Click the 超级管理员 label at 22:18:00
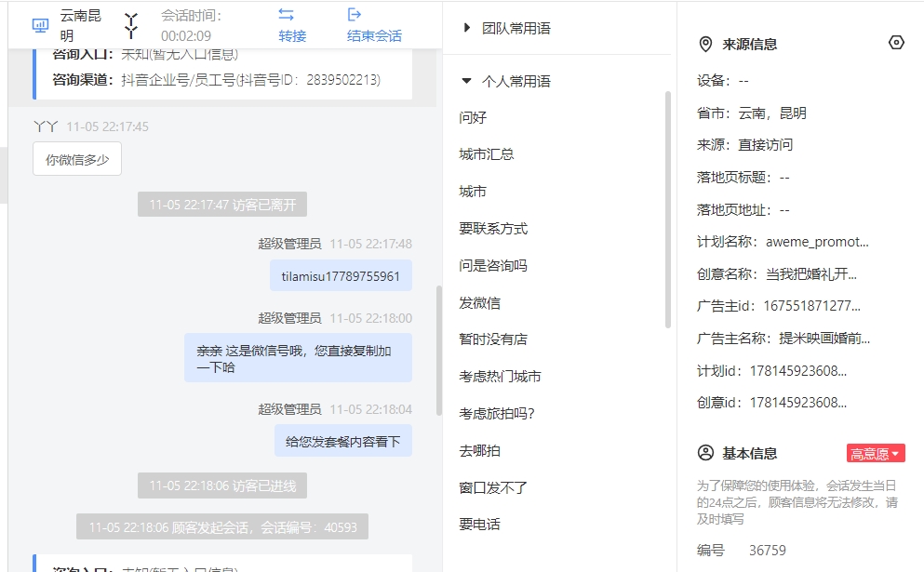 (289, 318)
